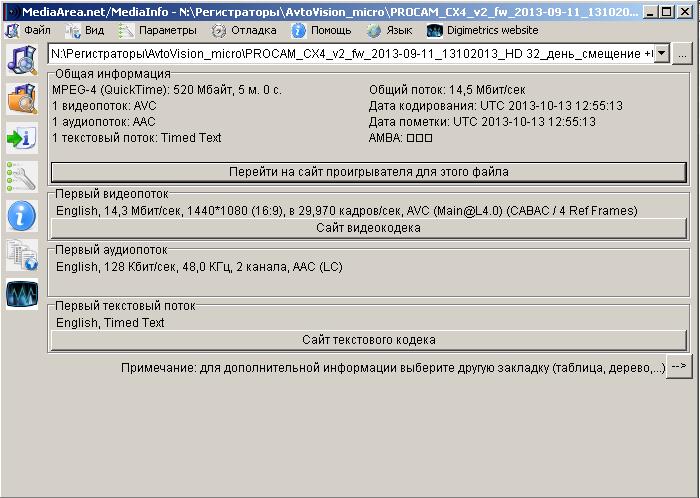Viewport: 700px width, 498px height.
Task: Open the Язык language menu
Action: pos(389,30)
